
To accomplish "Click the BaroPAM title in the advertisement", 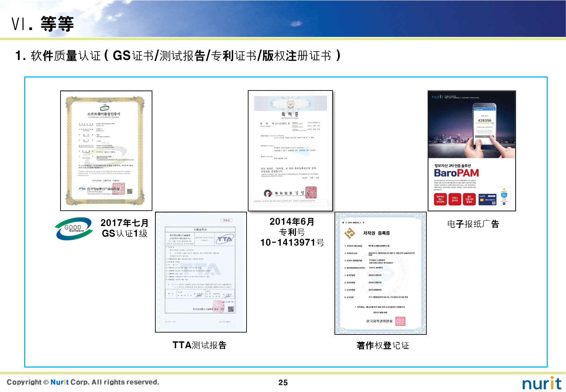I will click(x=456, y=173).
